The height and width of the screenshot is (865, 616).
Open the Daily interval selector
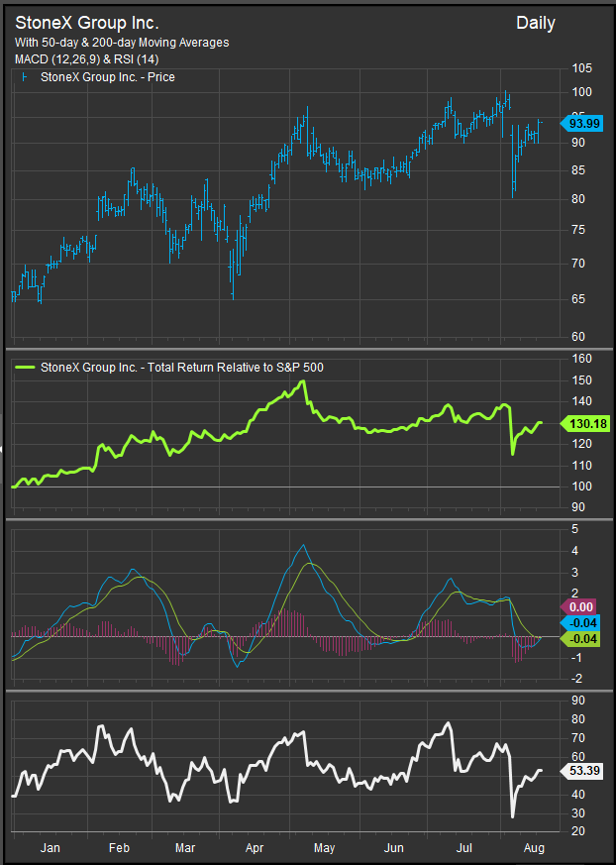point(535,23)
